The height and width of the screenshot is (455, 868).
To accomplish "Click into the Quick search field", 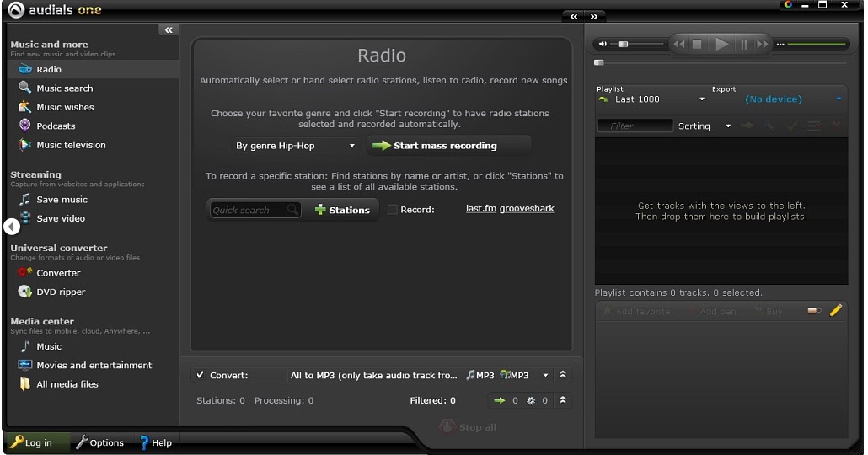I will [x=255, y=210].
